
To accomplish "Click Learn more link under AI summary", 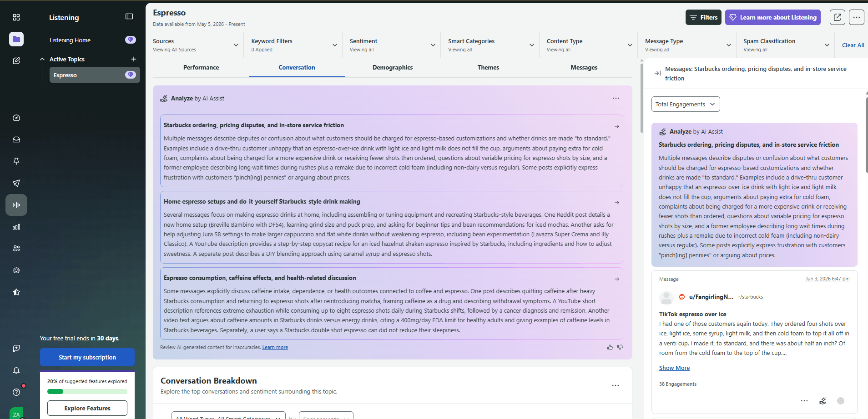I will (x=275, y=347).
